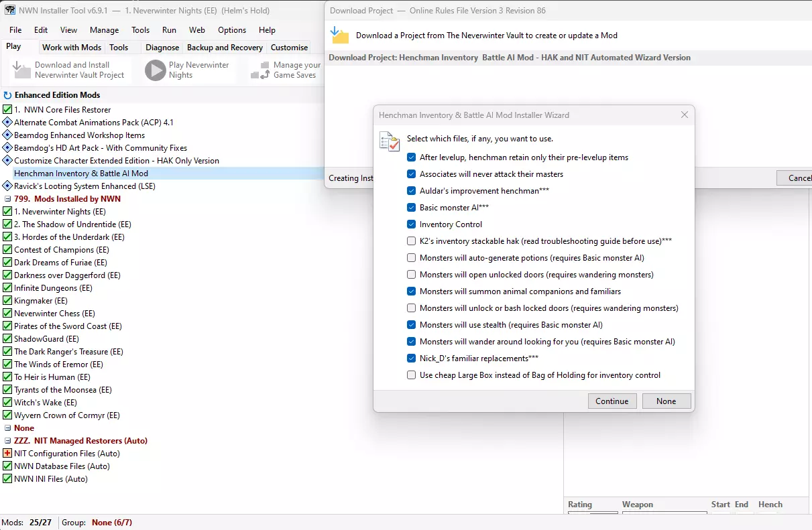Click the diamond icon for Ravick's Looting System Enhanced
The height and width of the screenshot is (530, 812).
(8, 186)
